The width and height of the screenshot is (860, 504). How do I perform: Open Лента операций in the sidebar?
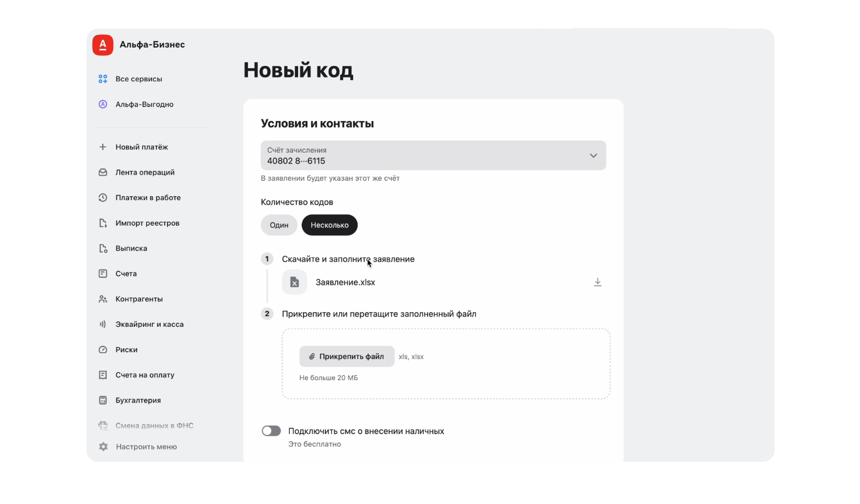[145, 172]
